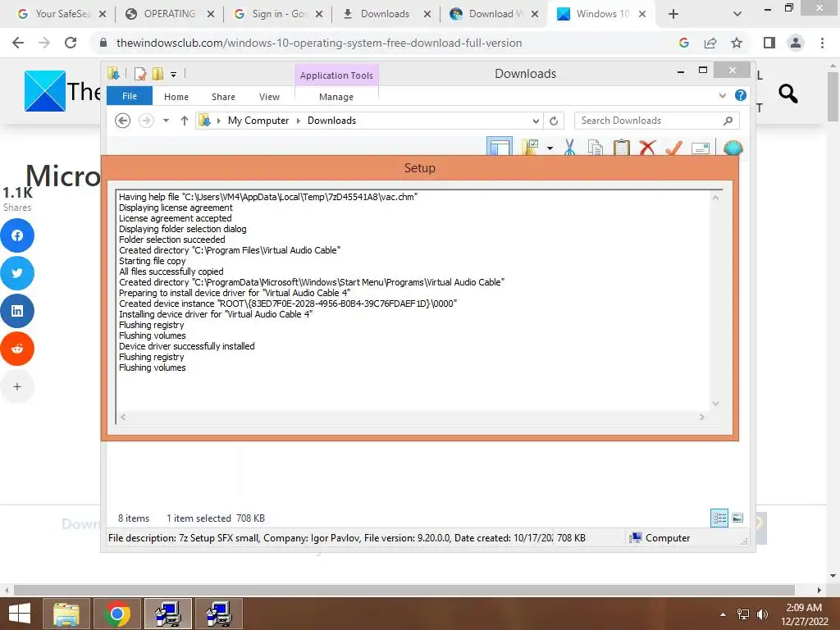840x630 pixels.
Task: Click Downloads in the address breadcrumb
Action: coord(331,121)
